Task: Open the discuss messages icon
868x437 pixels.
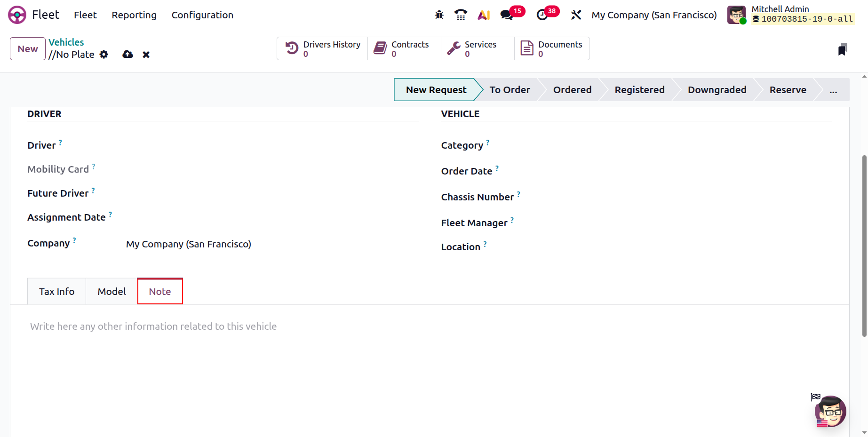Action: tap(507, 15)
